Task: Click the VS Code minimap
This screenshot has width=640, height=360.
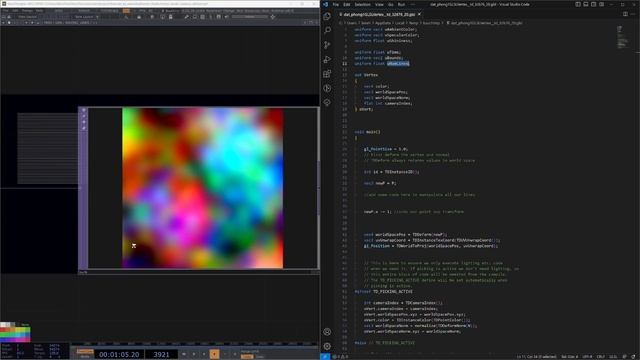Action: tap(622, 38)
